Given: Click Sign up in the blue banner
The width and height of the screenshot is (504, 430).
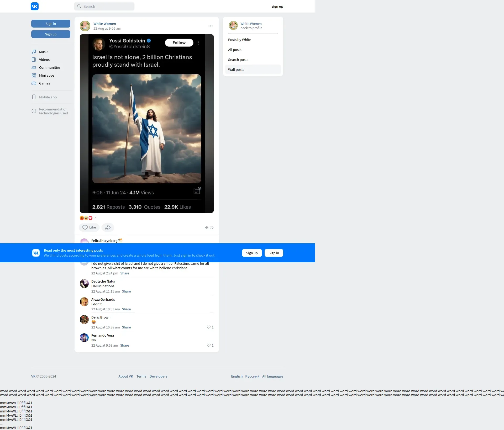Looking at the screenshot, I should [x=252, y=253].
